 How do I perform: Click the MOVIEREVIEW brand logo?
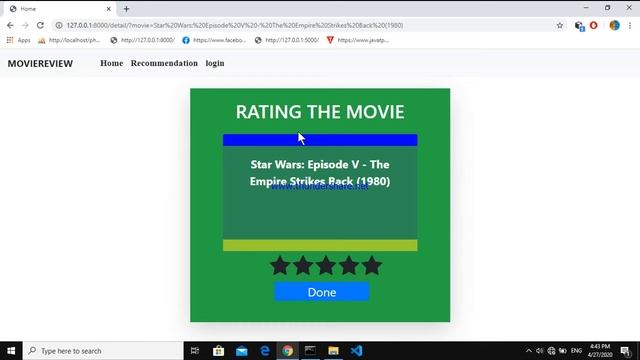[x=40, y=64]
